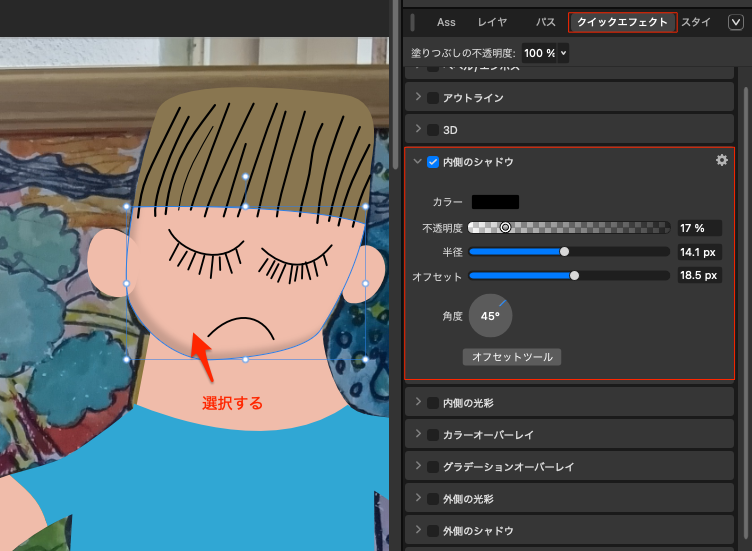This screenshot has width=752, height=551.
Task: Click the panel options chevron at top right
Action: [736, 22]
